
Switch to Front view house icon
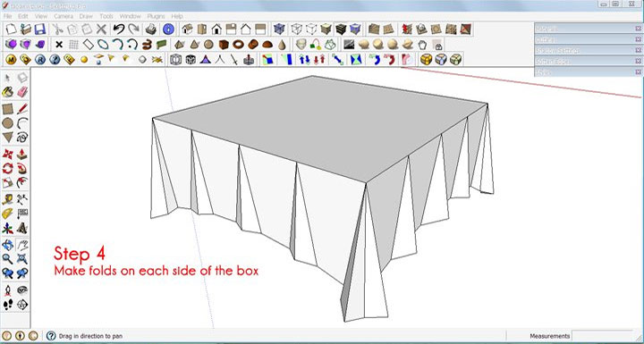coord(216,29)
